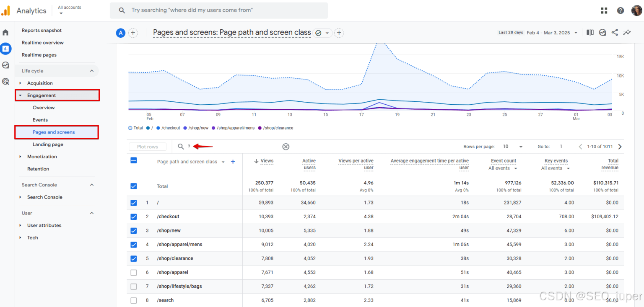Open the Analytics logo home
Image resolution: width=644 pixels, height=307 pixels.
[x=6, y=10]
